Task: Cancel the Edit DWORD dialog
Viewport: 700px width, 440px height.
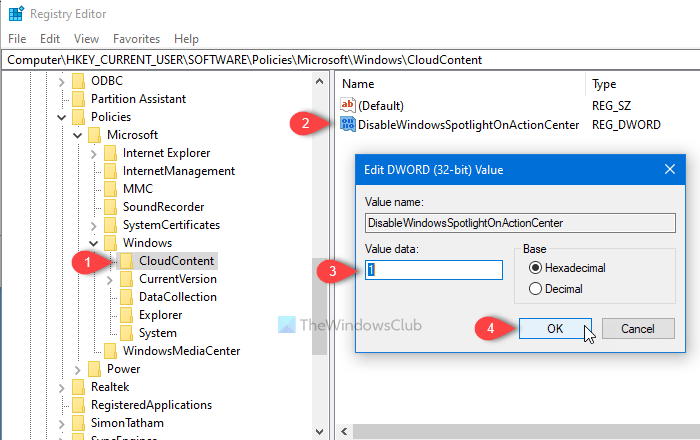Action: [x=637, y=329]
